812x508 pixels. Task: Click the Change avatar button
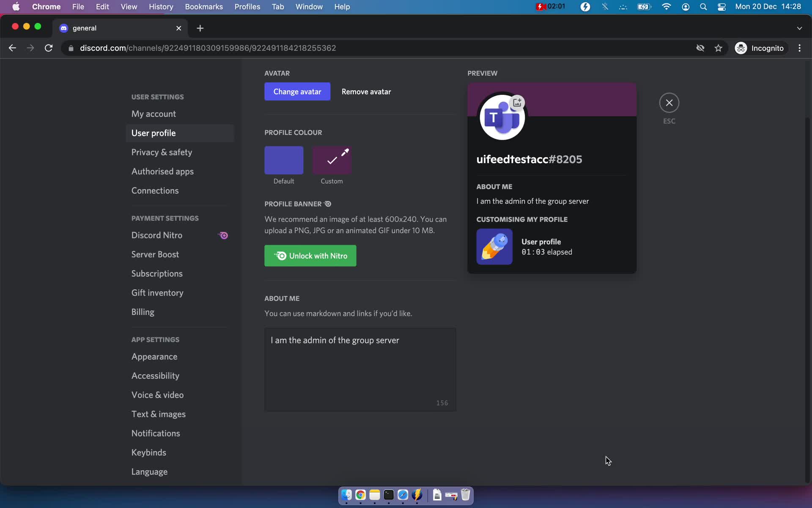298,91
